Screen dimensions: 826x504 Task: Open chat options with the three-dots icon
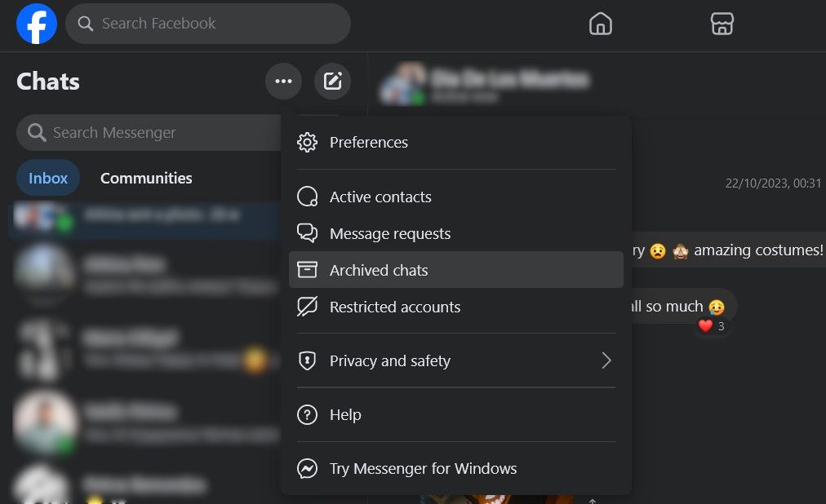coord(283,81)
